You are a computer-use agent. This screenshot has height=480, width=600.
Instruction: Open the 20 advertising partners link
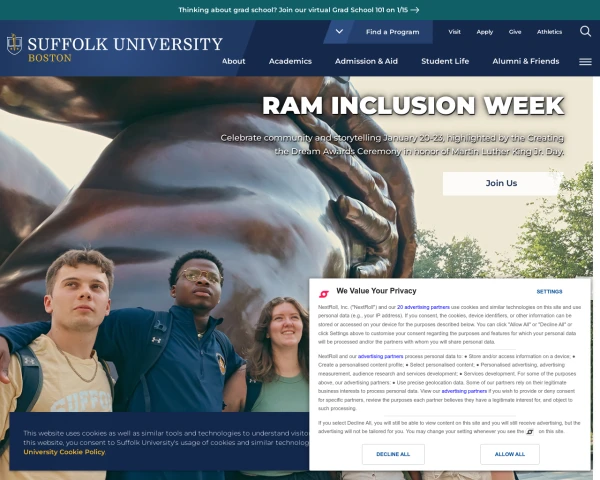pyautogui.click(x=423, y=307)
